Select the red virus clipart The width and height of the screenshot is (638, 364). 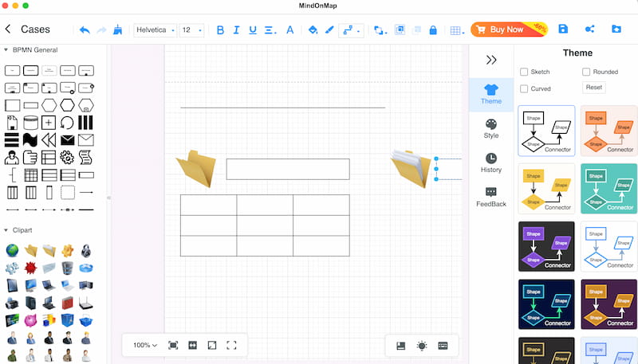30,268
